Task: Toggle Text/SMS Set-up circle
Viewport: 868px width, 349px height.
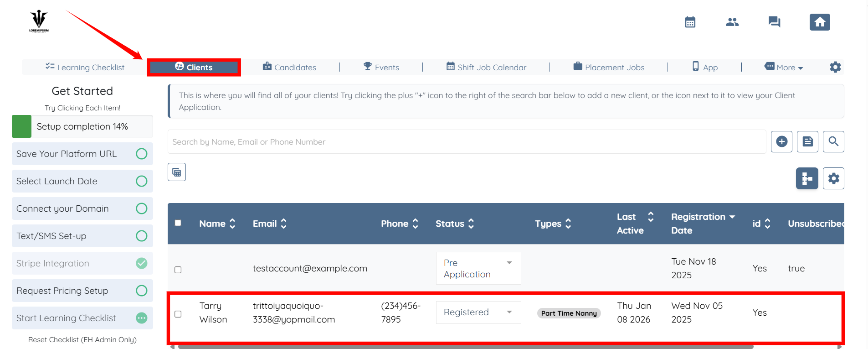Action: click(x=142, y=236)
